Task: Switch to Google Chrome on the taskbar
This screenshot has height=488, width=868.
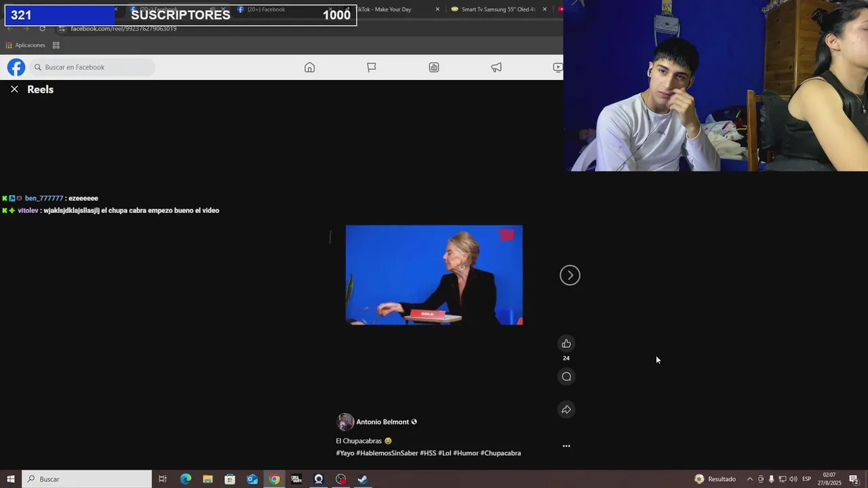Action: tap(274, 479)
